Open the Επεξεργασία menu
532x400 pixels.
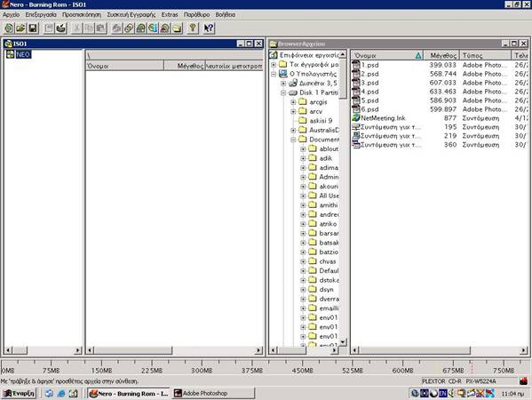[41, 14]
